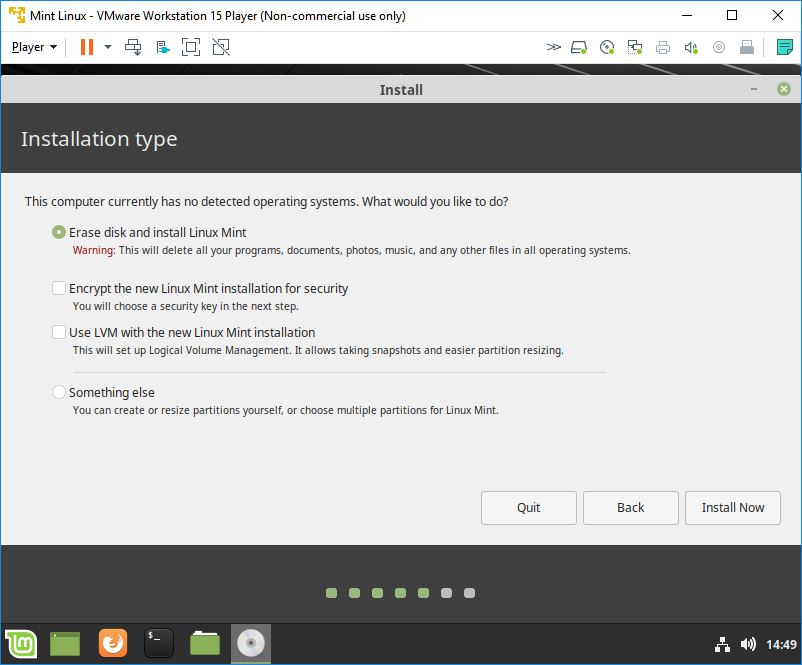This screenshot has height=665, width=802.
Task: Open the VMware message log note icon
Action: point(785,47)
